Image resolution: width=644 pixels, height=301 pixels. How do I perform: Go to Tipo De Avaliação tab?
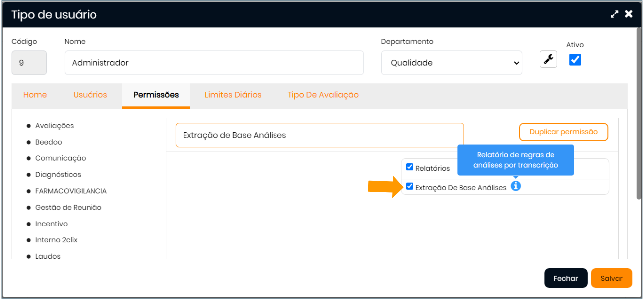coord(323,95)
